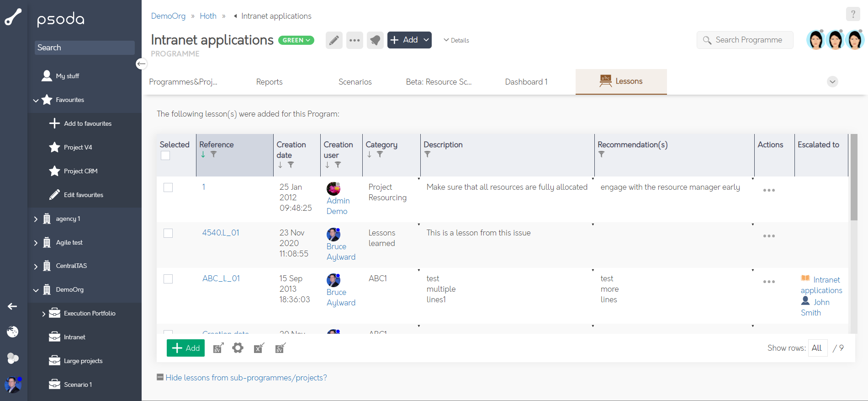Click the pencil edit programme icon

coord(334,40)
